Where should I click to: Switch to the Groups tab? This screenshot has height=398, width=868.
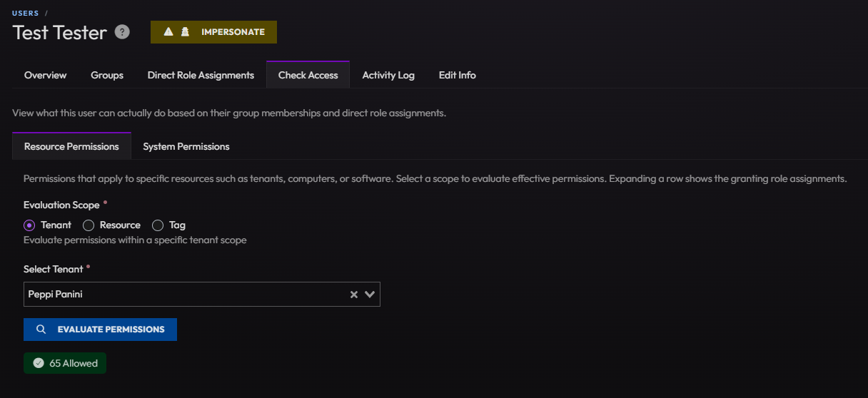point(107,75)
